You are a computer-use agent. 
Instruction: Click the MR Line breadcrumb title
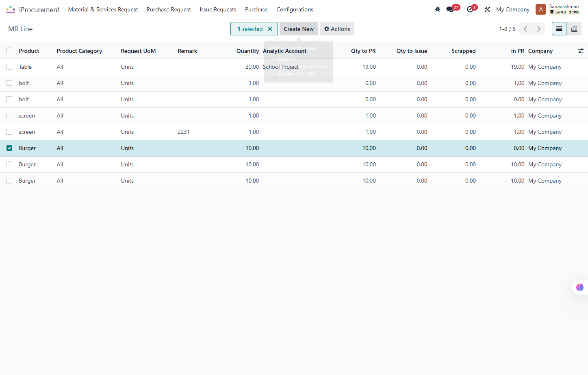(20, 29)
